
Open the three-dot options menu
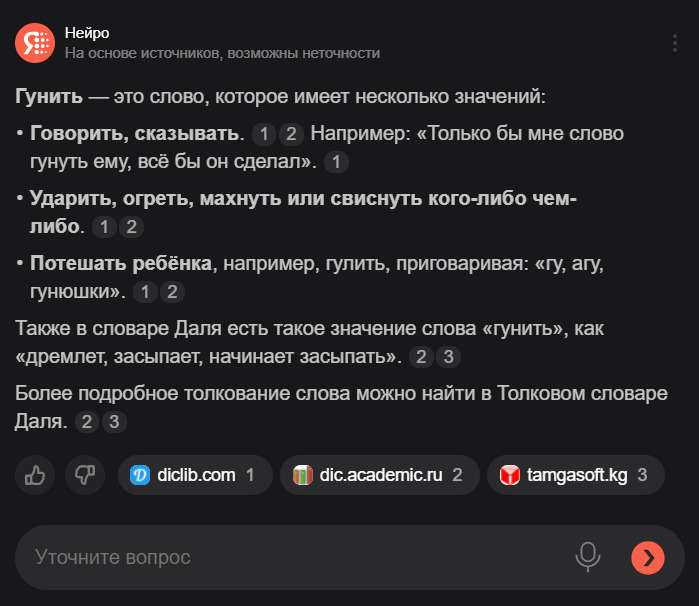pyautogui.click(x=676, y=42)
